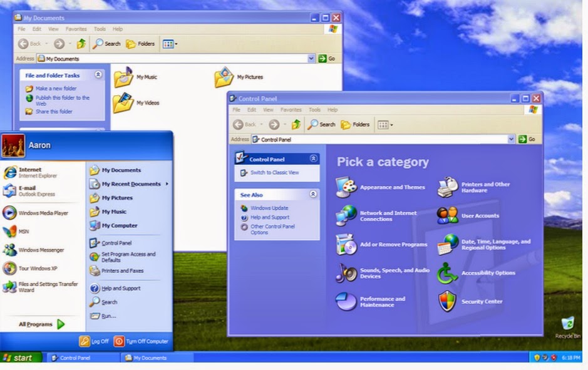Launch Windows Media Player from Start menu

[x=36, y=213]
